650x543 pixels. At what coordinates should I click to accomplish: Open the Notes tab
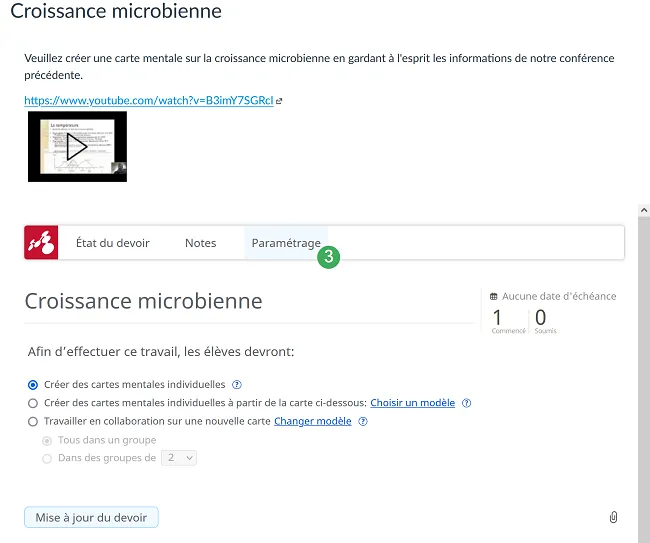click(201, 243)
